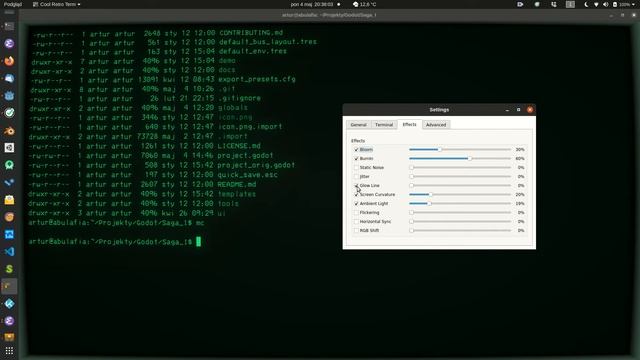Enable the Flickering checkbox

click(356, 213)
